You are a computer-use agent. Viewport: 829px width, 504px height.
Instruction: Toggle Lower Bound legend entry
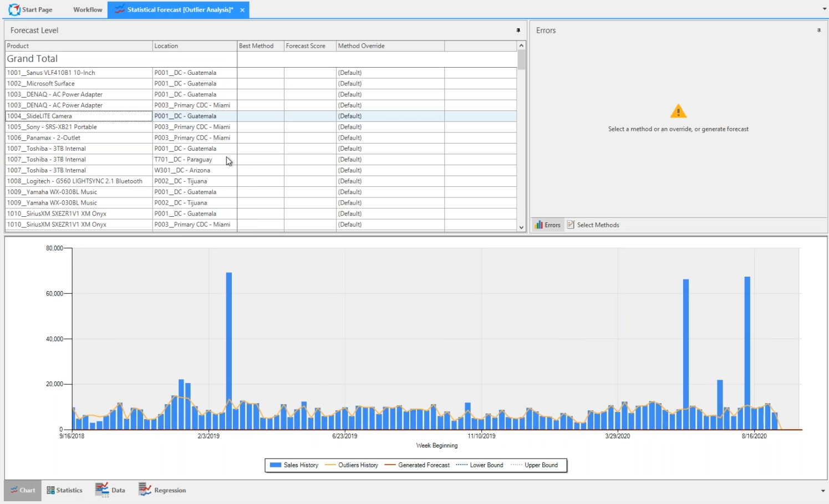tap(480, 465)
